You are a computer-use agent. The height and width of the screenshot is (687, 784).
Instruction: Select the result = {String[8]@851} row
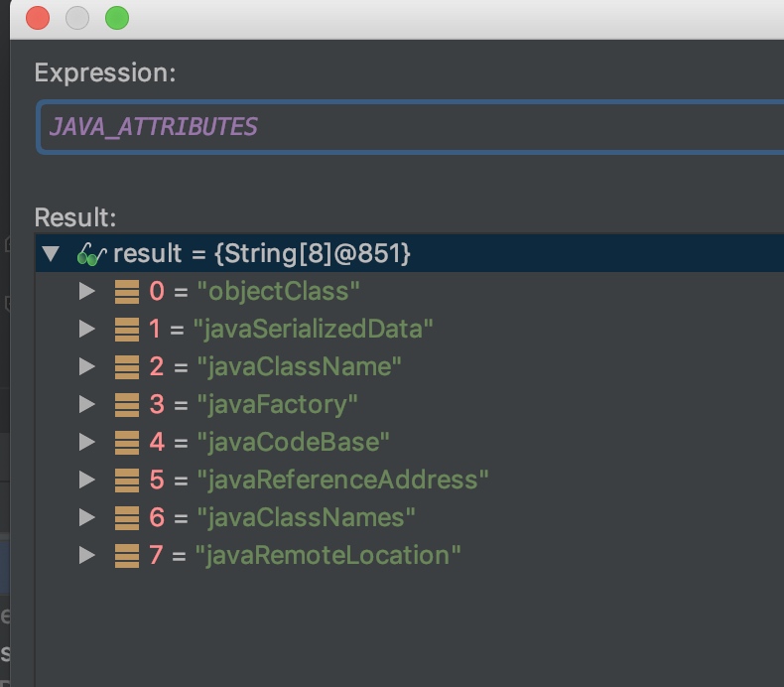262,254
